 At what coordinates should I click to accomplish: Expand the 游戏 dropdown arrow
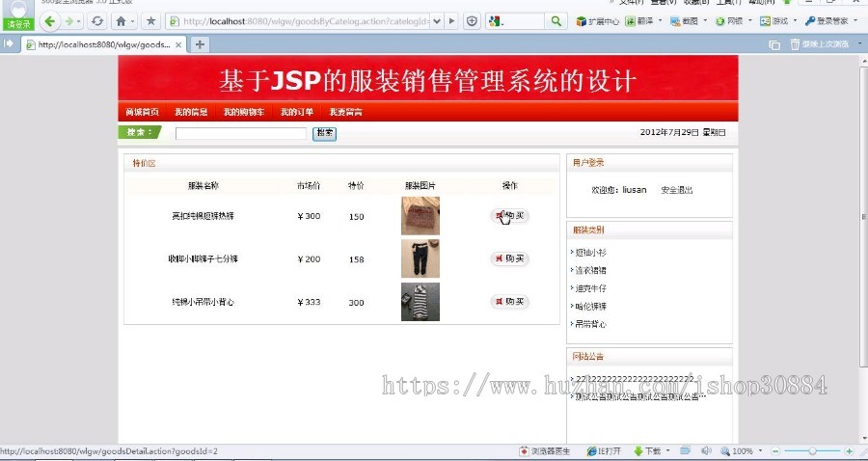pos(795,21)
